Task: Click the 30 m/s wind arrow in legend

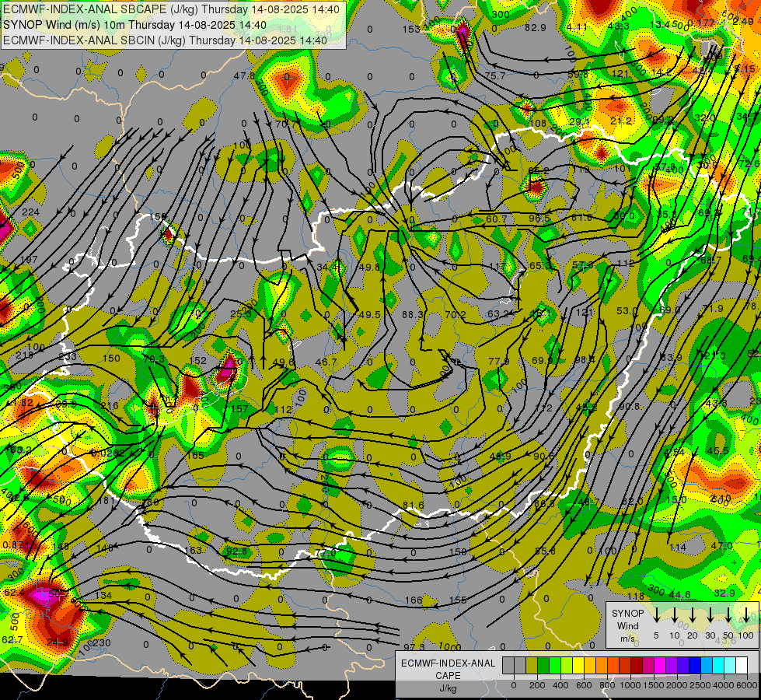Action: [x=710, y=614]
